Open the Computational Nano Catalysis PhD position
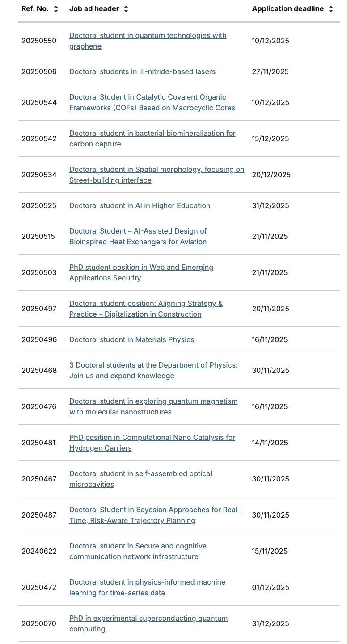This screenshot has width=347, height=644. click(x=152, y=443)
